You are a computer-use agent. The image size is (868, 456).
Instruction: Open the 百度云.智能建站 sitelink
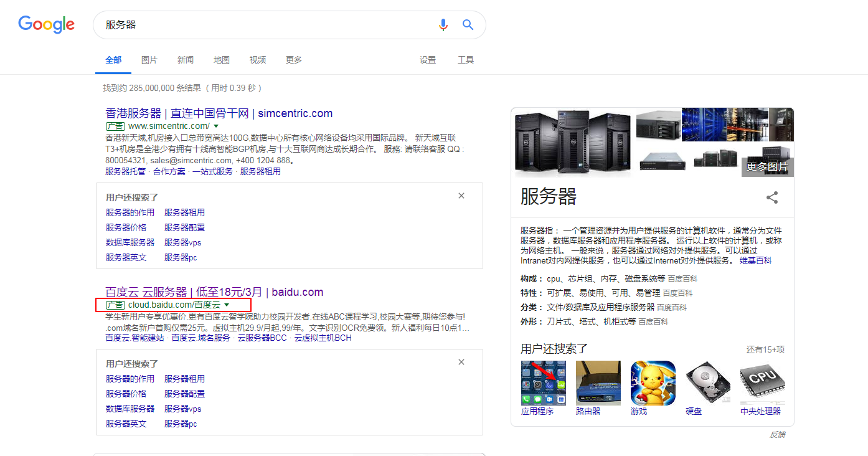tap(134, 338)
